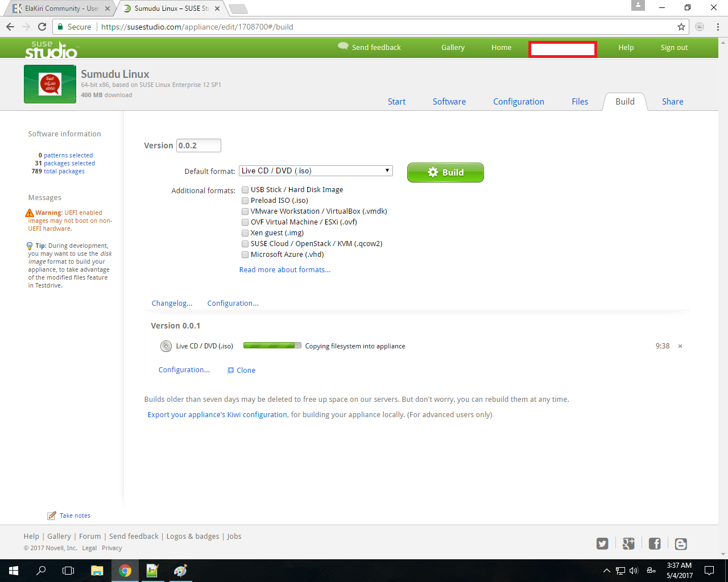Open the Windows notification center icon
This screenshot has width=728, height=582.
pos(709,571)
